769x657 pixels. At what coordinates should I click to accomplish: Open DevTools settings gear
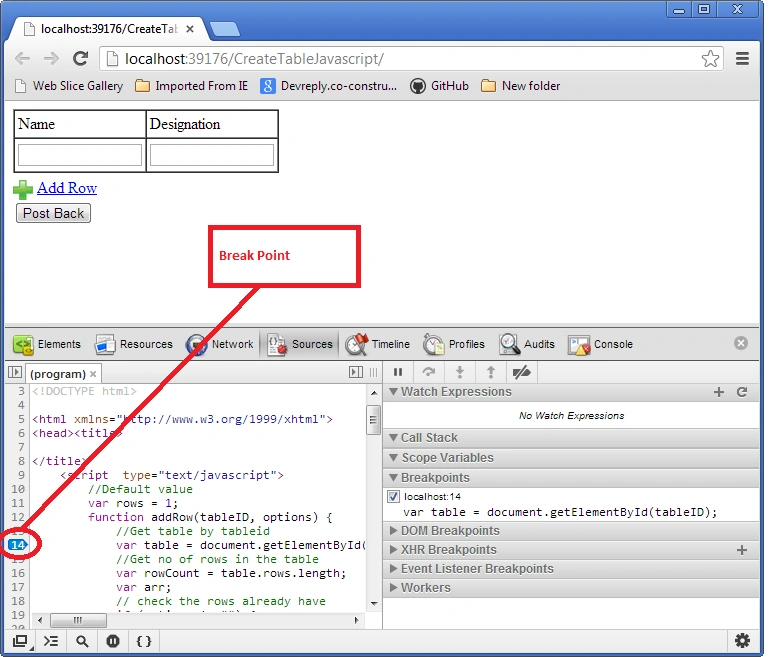[x=742, y=641]
